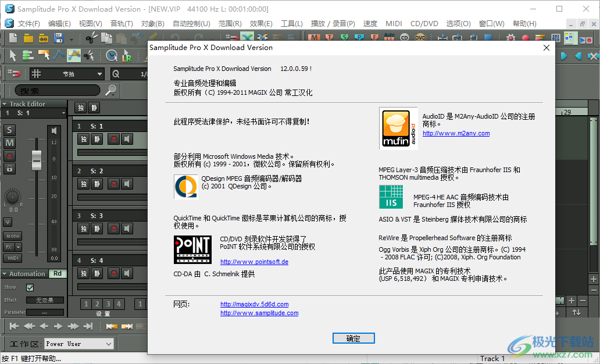Screen dimensions: 600x364
Task: Click the speaker monitoring icon on track S:2
Action: coord(126,183)
